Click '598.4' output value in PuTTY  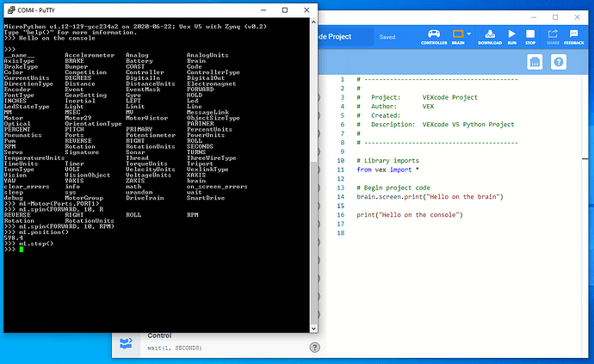[x=13, y=238]
